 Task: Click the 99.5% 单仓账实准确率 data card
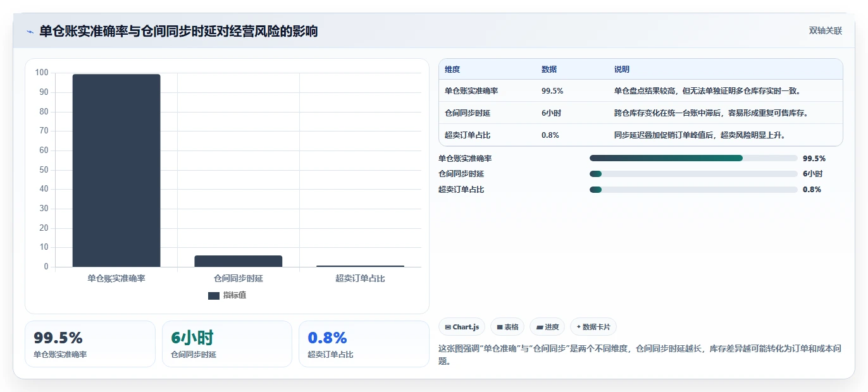(x=90, y=344)
